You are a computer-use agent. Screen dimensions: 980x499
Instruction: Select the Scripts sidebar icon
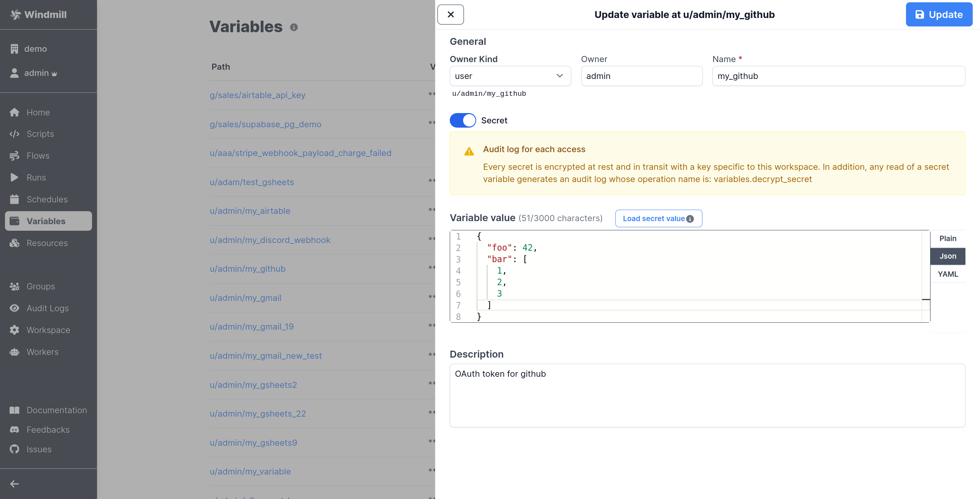pos(15,134)
